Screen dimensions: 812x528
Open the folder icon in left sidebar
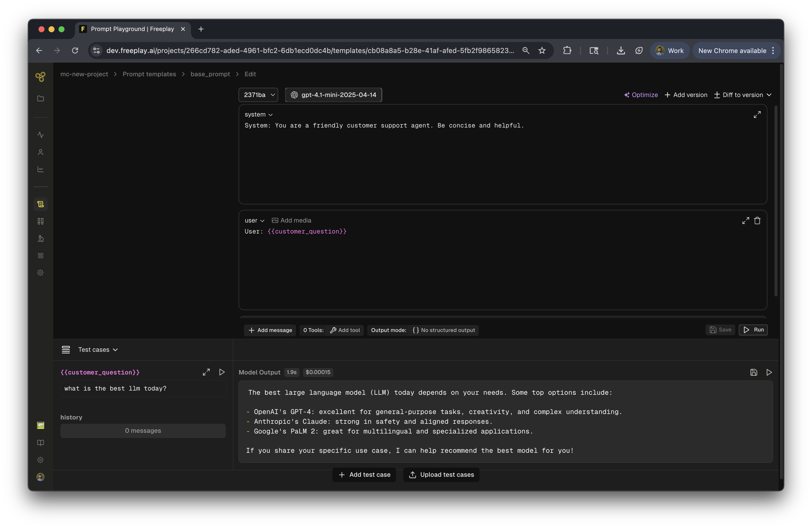[40, 98]
